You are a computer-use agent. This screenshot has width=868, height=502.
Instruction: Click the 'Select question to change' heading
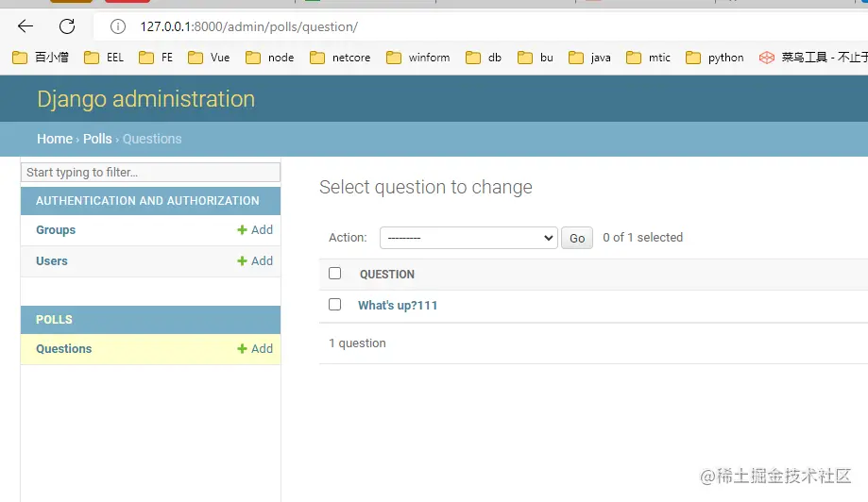click(x=426, y=188)
